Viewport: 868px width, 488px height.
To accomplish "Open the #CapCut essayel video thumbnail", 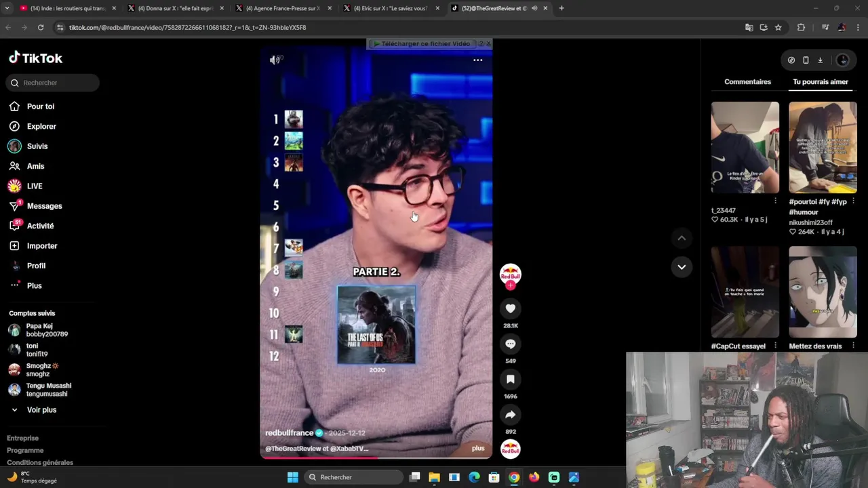I will 745,292.
